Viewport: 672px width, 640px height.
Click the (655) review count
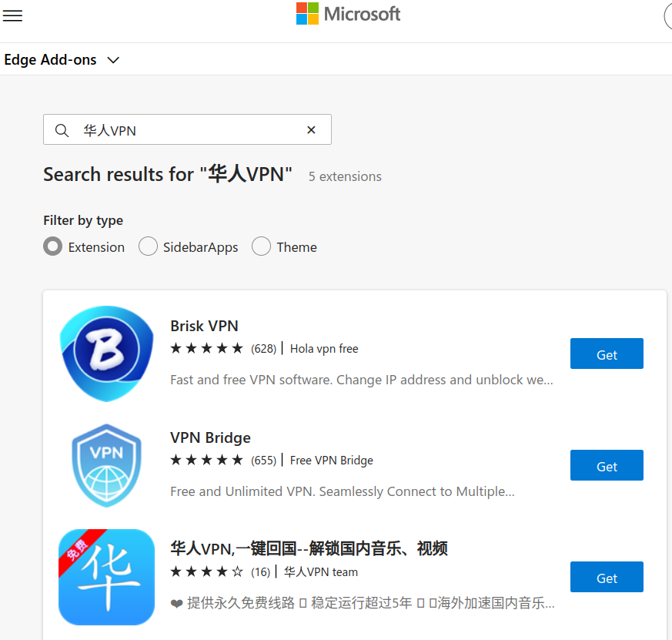[263, 460]
